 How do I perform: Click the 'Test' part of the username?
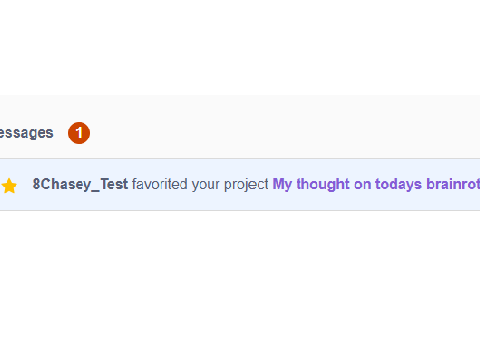(x=114, y=184)
